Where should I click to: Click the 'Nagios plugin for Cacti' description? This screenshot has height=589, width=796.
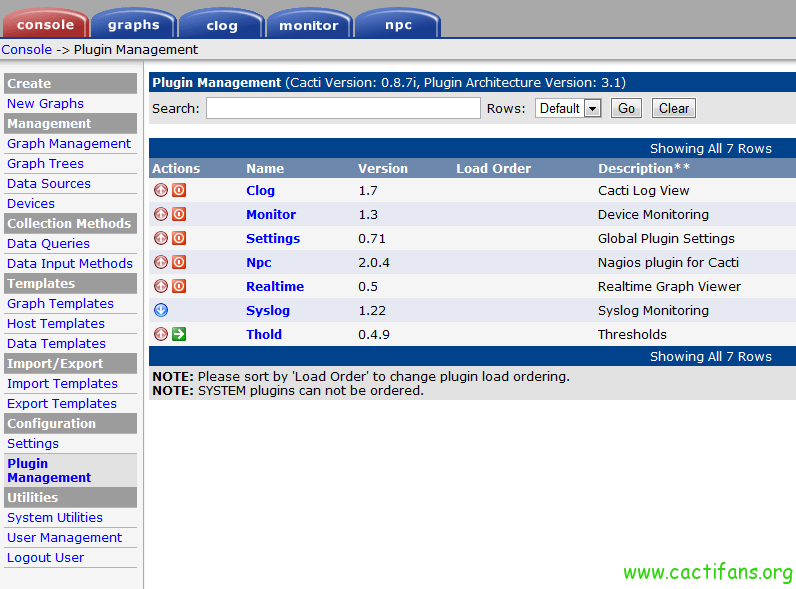[x=668, y=263]
